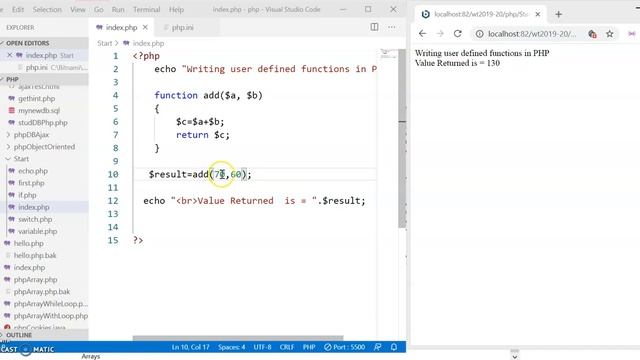640x360 pixels.
Task: Close the index.php editor tab
Action: coord(145,27)
